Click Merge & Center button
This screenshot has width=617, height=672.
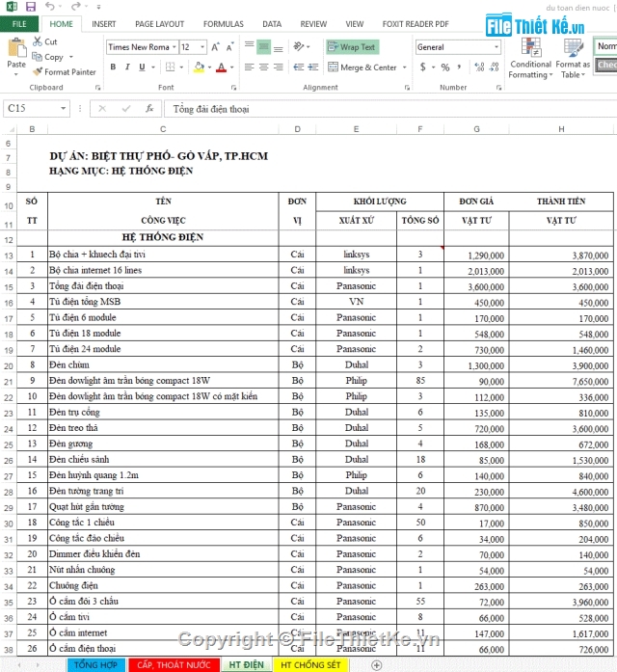tap(362, 67)
